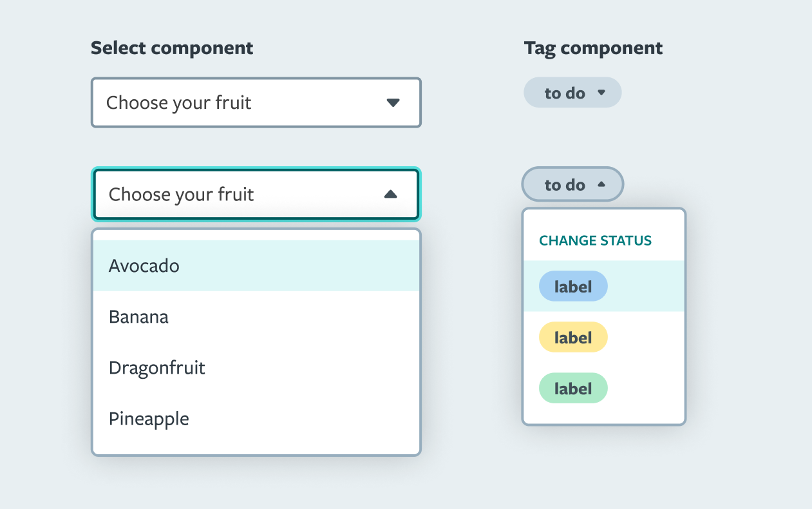Screen dimensions: 812x509
Task: Pick the green label status tag
Action: coord(573,389)
